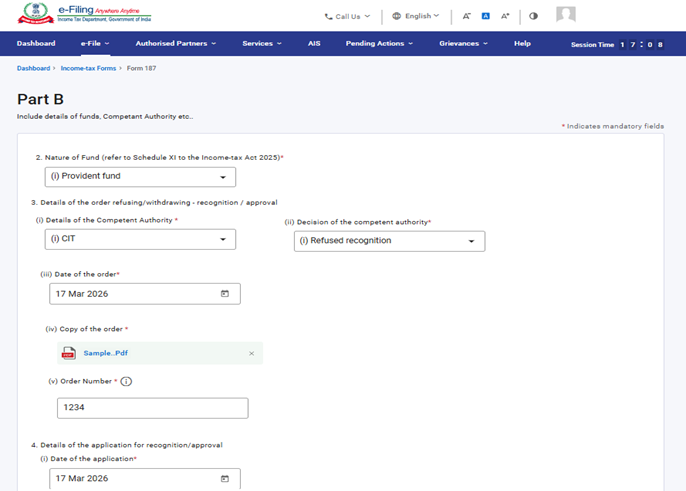Viewport: 686px width, 491px height.
Task: Open the Authorised Partners menu
Action: (175, 44)
